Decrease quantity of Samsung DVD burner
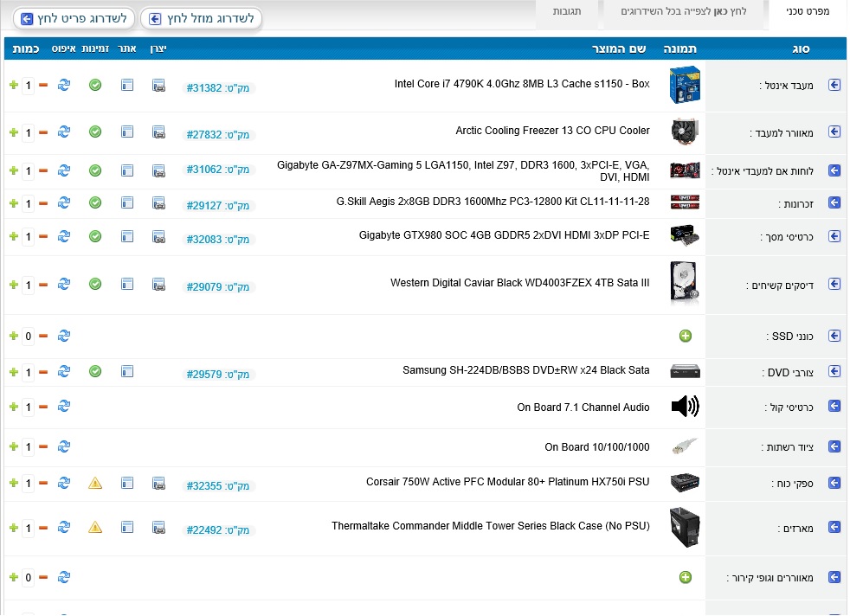The width and height of the screenshot is (850, 616). (x=43, y=372)
